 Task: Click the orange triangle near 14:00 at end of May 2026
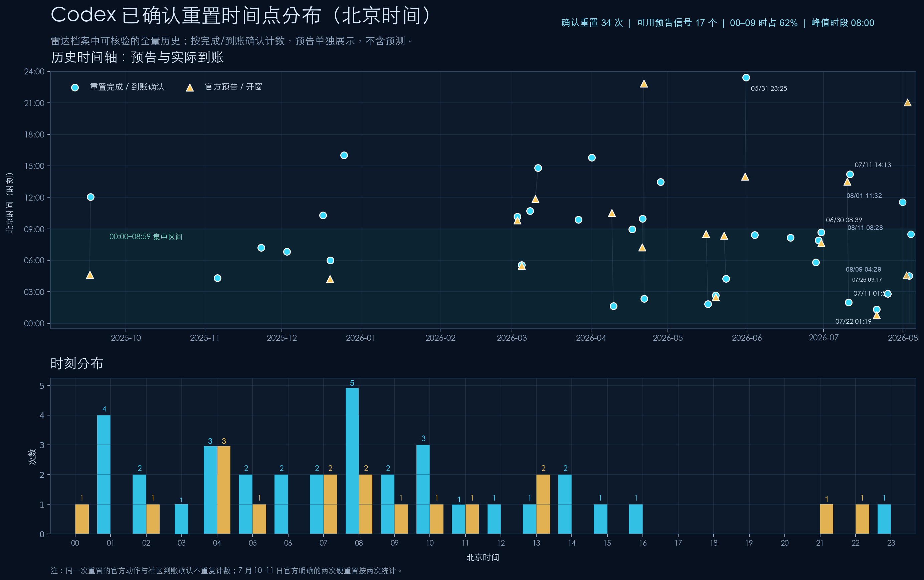745,177
